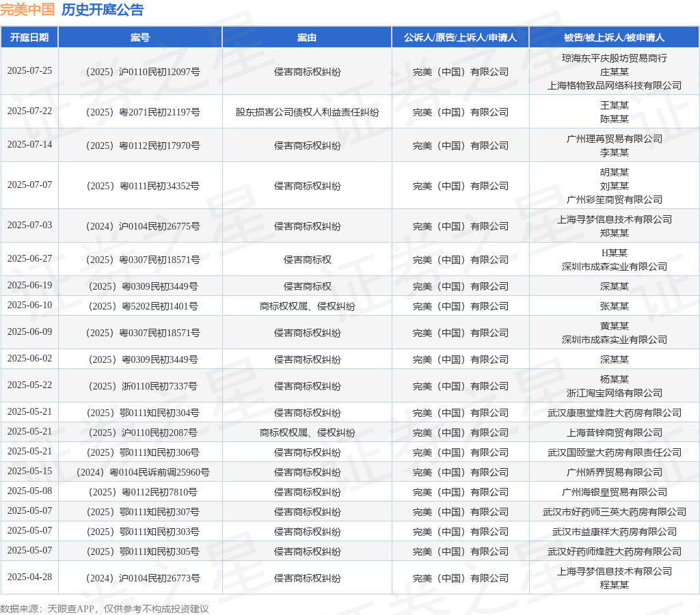Select the date 2025-06-19
This screenshot has width=700, height=615.
(x=29, y=285)
